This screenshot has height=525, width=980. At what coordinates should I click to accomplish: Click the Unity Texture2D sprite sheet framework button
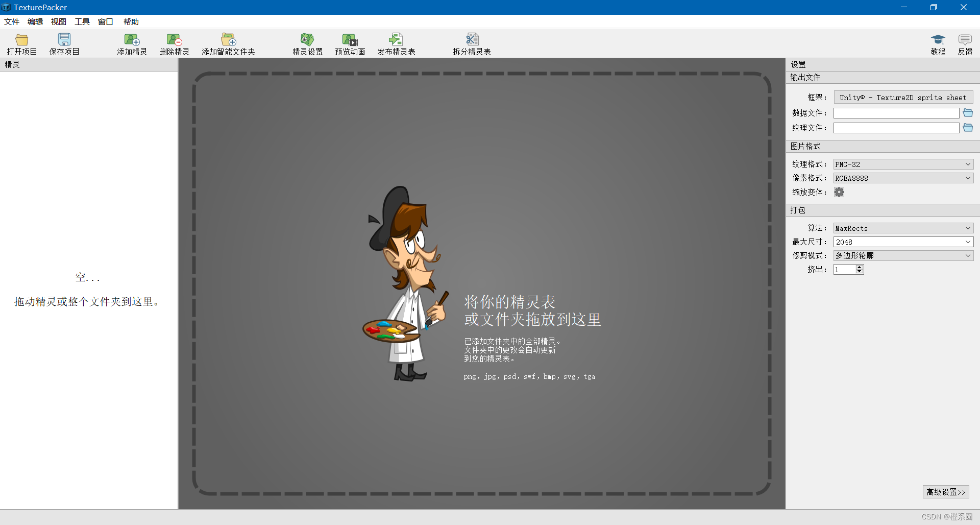(x=903, y=97)
